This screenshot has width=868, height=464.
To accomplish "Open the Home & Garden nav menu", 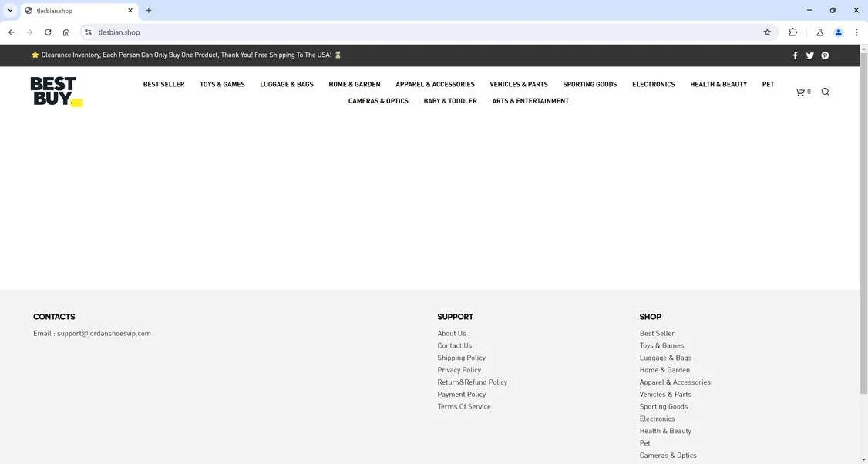I will point(355,84).
